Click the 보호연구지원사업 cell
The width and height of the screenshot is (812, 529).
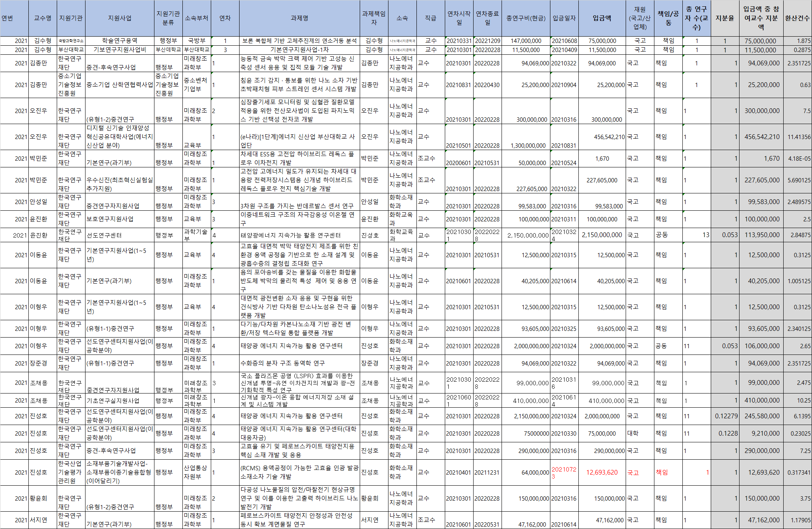[110, 219]
